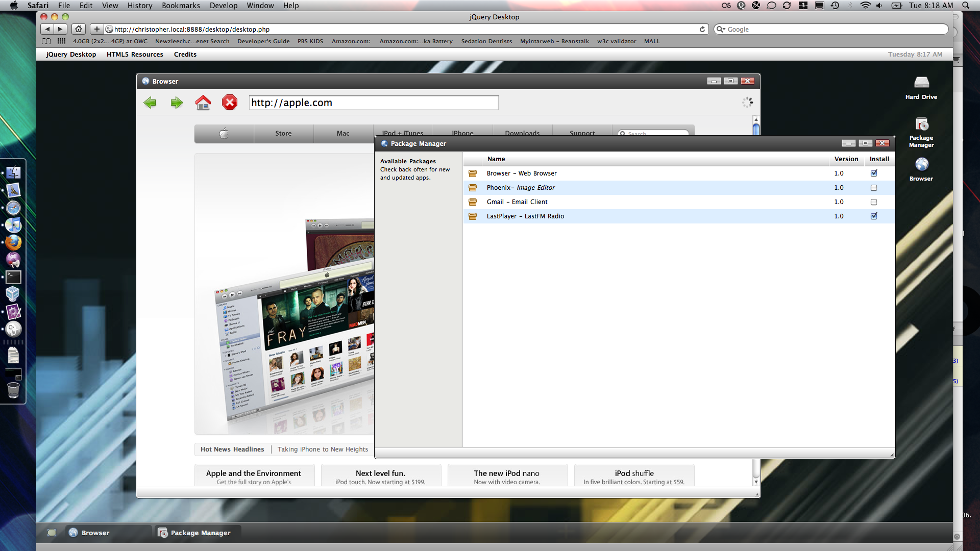Viewport: 980px width, 551px height.
Task: Check install for Gmail – Email Client
Action: pyautogui.click(x=874, y=202)
